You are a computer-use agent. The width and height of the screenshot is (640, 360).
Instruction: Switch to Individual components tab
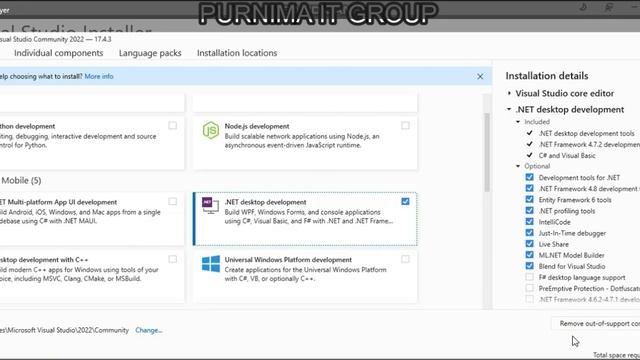(x=58, y=53)
